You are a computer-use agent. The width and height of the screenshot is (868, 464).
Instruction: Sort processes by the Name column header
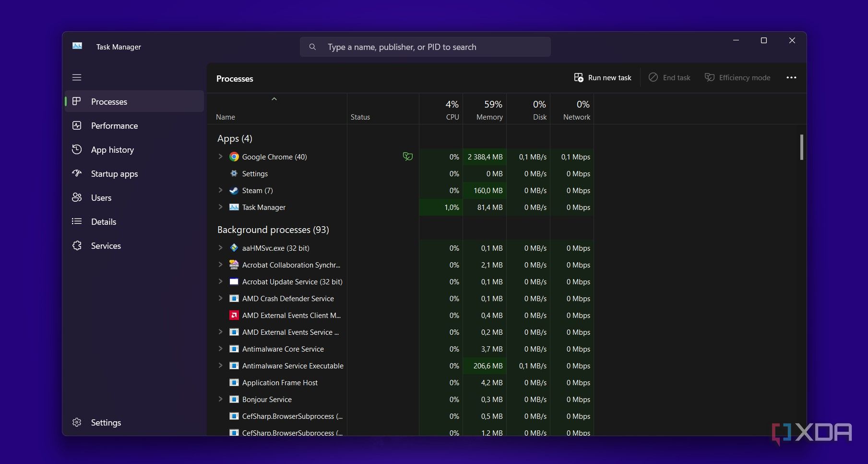[277, 110]
